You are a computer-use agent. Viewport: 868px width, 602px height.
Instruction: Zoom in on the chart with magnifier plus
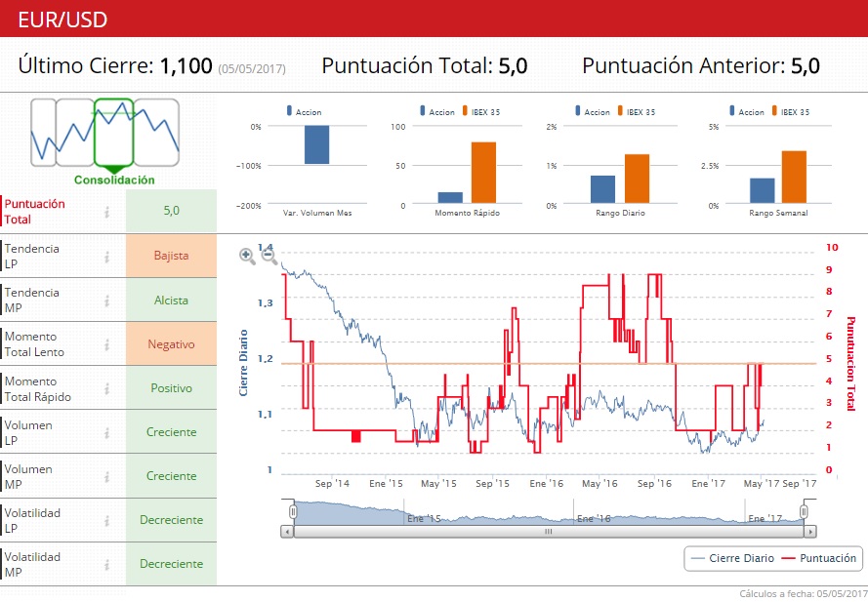247,256
